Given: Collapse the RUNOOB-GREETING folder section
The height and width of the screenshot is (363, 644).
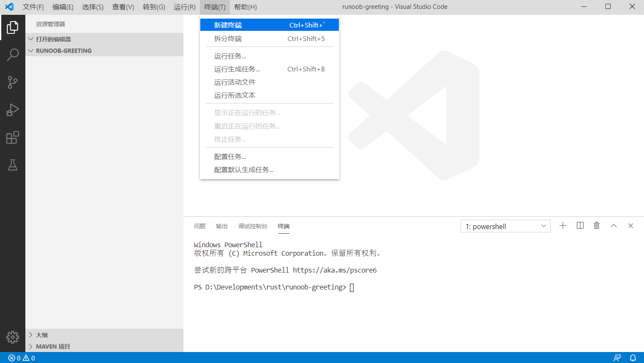Looking at the screenshot, I should point(63,51).
